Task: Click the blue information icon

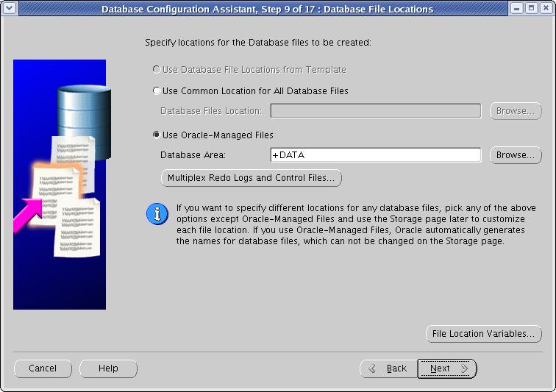Action: point(157,214)
